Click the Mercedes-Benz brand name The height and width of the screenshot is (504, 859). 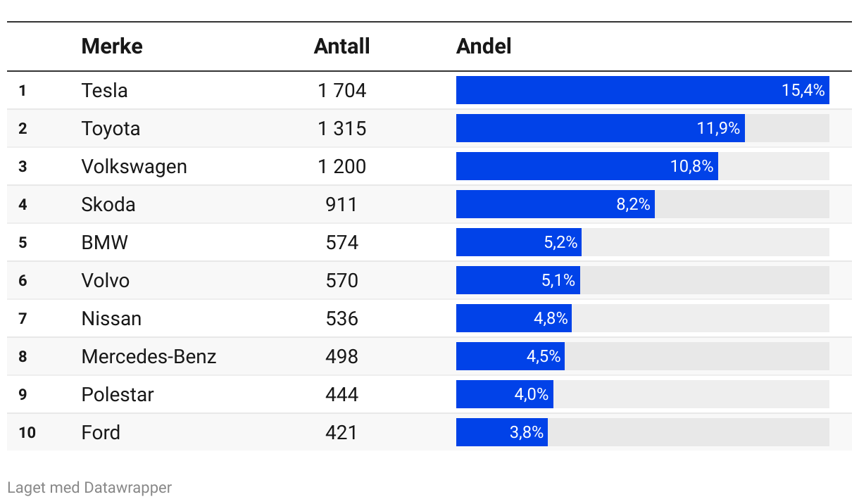[x=149, y=356]
